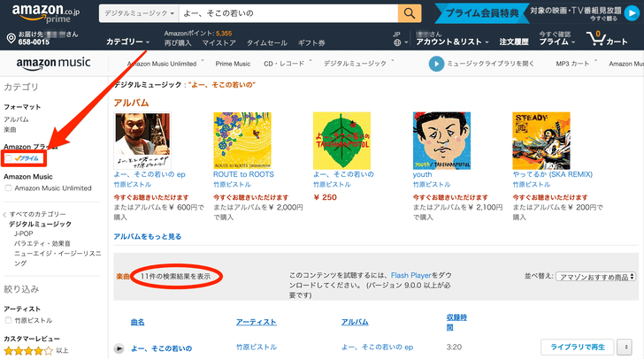Image resolution: width=644 pixels, height=359 pixels.
Task: Expand the プライム header dropdown
Action: (557, 42)
